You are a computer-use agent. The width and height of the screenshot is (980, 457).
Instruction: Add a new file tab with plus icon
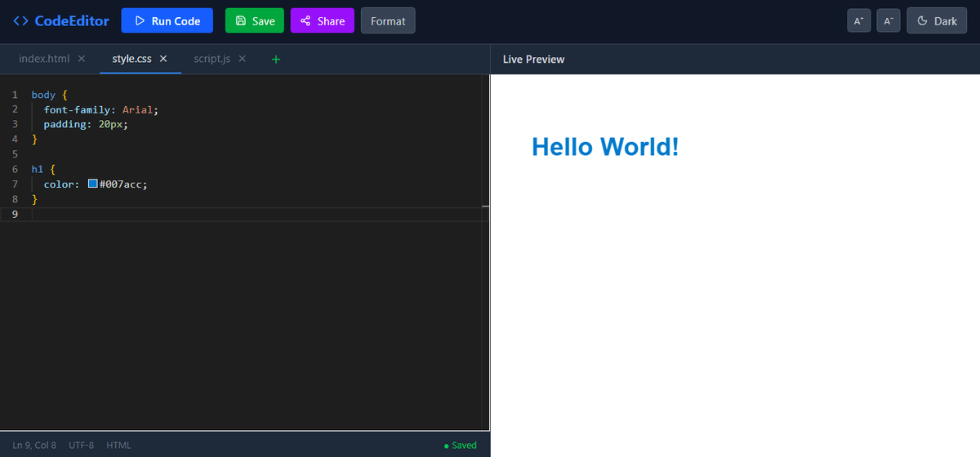pyautogui.click(x=276, y=59)
